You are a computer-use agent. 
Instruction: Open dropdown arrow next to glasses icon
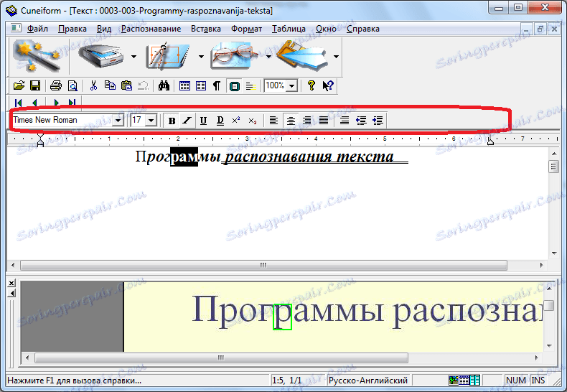point(268,57)
